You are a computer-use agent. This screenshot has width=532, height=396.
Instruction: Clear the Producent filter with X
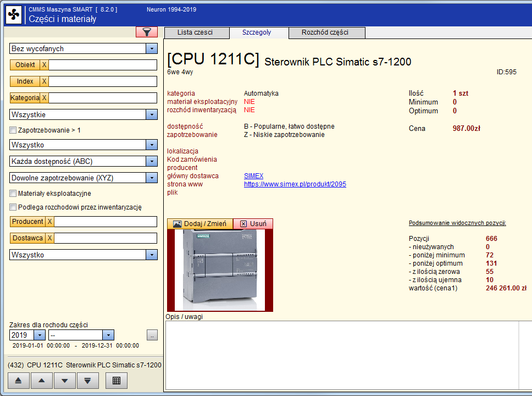point(49,222)
